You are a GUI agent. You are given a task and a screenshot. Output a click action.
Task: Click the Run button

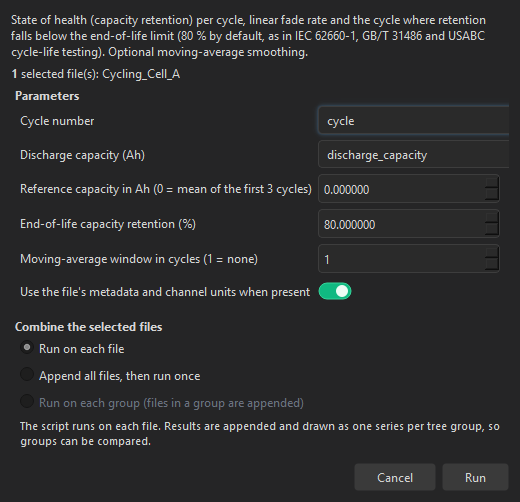coord(475,477)
